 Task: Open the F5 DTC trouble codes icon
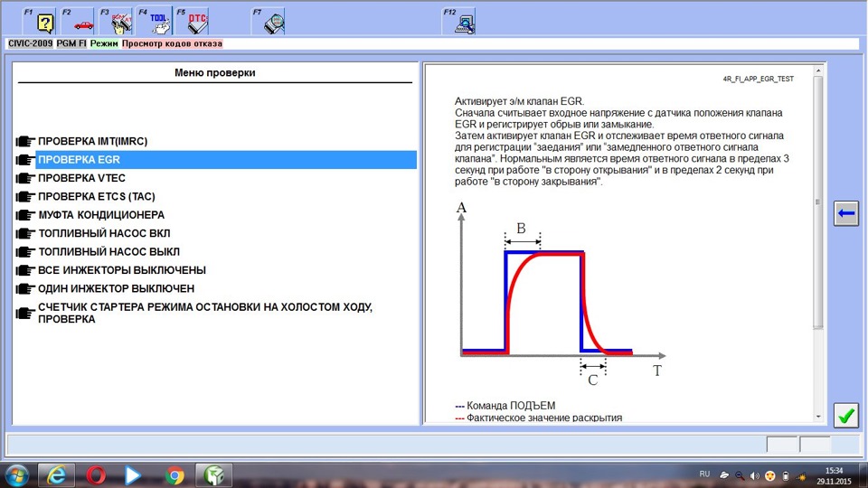pos(192,22)
